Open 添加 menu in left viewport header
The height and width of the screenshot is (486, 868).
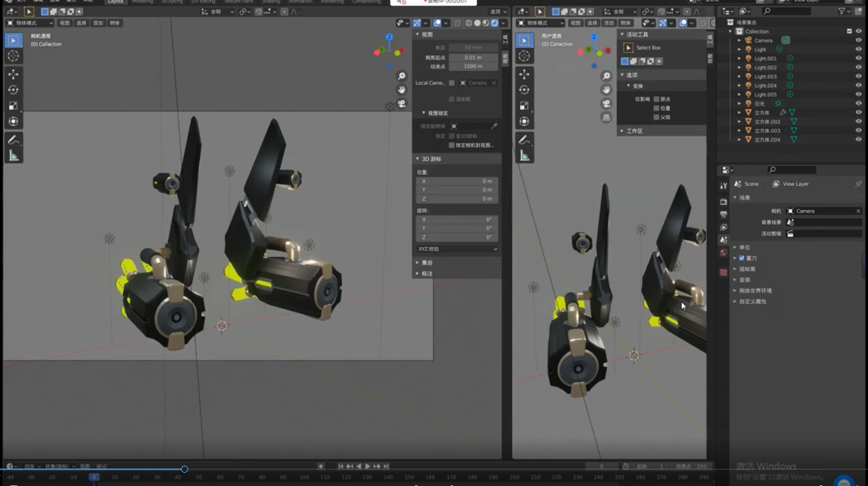[x=98, y=23]
